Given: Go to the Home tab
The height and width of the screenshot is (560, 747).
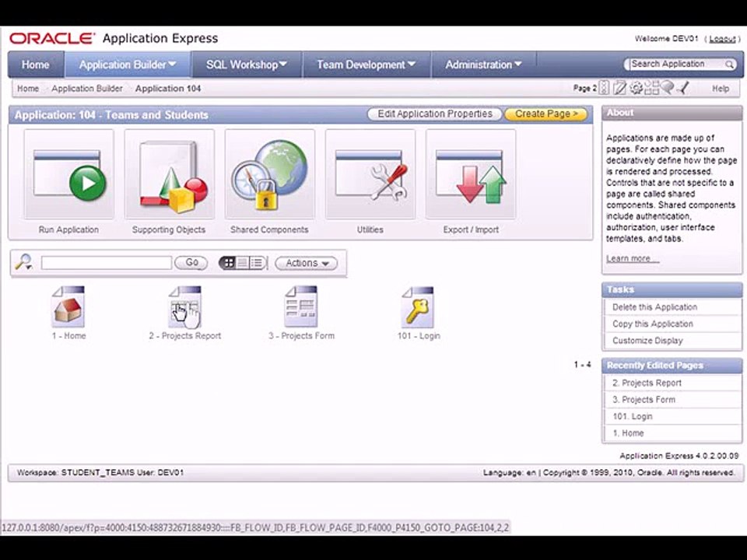Looking at the screenshot, I should point(36,65).
